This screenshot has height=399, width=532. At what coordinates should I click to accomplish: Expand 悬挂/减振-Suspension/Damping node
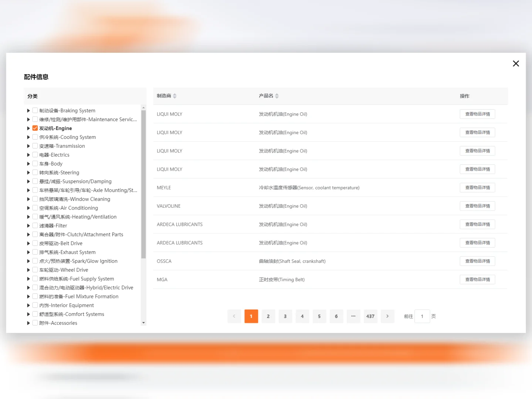tap(28, 181)
